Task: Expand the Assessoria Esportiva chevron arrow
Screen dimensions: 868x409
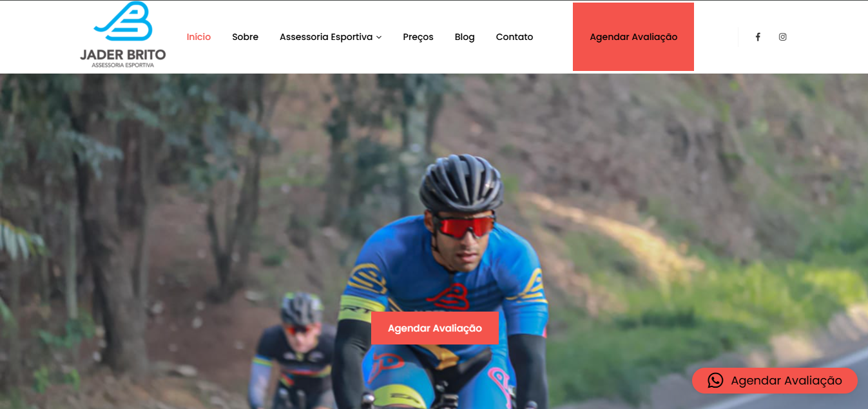Action: pyautogui.click(x=379, y=37)
